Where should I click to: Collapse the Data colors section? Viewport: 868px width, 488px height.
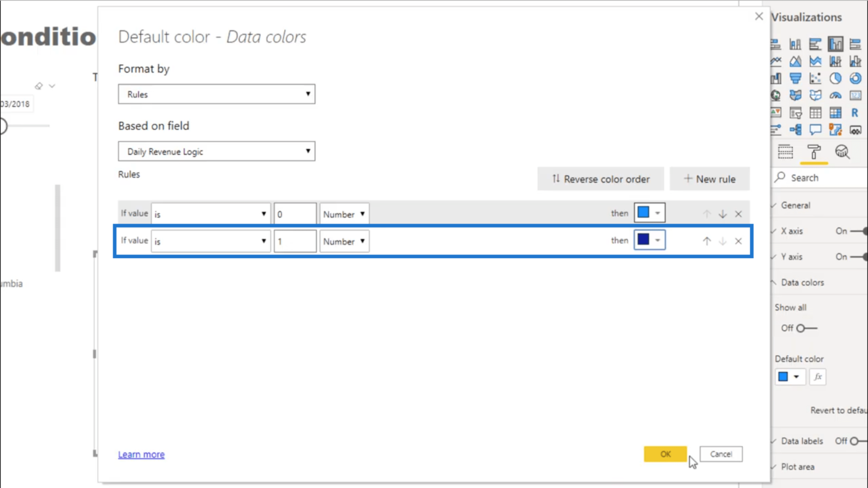[x=802, y=282]
